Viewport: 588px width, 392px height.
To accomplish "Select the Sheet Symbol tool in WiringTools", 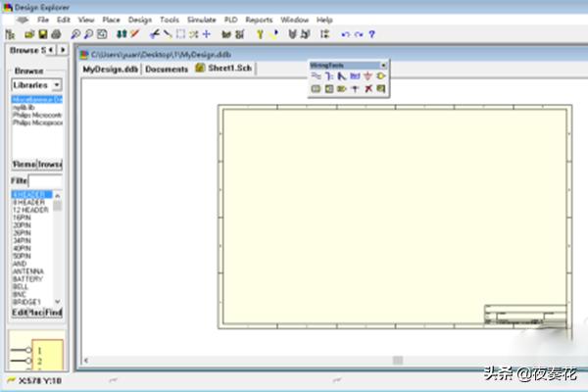I will pos(317,89).
